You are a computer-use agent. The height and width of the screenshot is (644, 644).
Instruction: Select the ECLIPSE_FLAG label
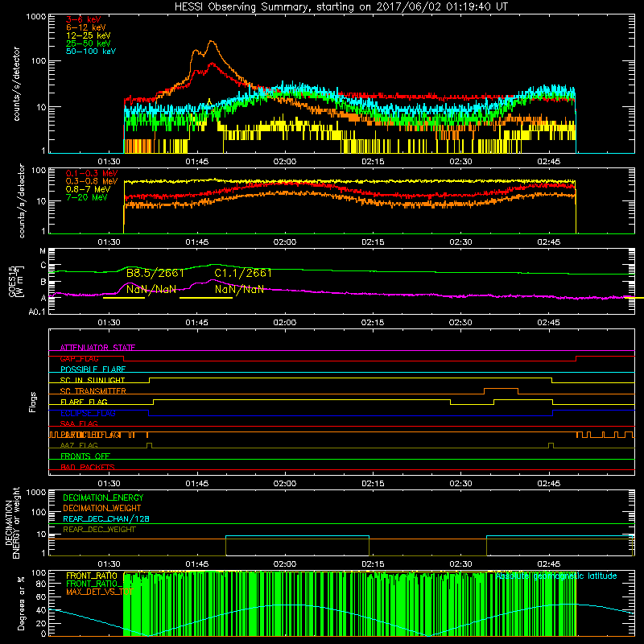88,413
